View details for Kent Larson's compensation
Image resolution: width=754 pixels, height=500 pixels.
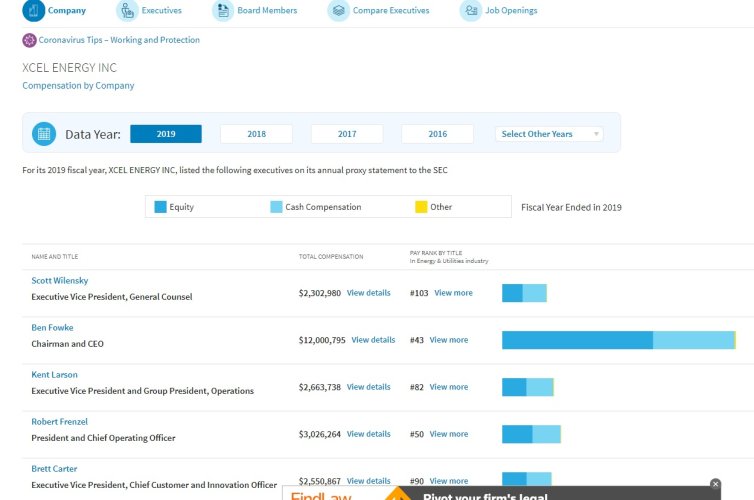tap(369, 387)
